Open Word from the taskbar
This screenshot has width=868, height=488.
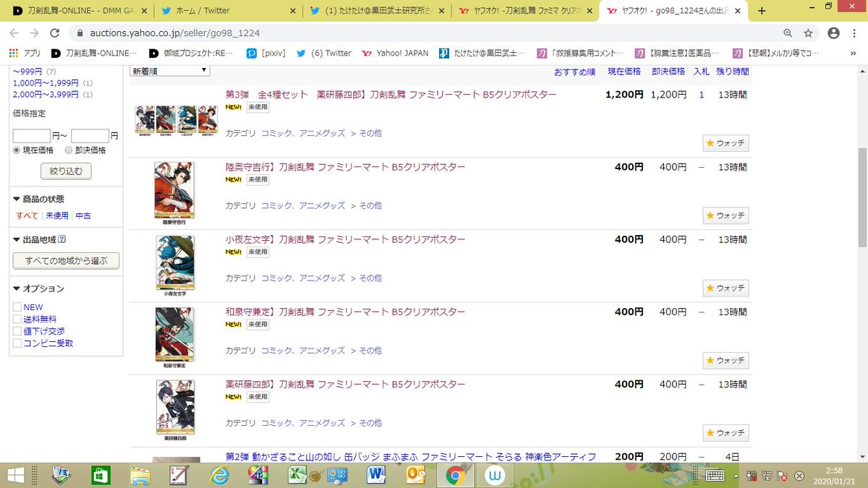click(376, 475)
